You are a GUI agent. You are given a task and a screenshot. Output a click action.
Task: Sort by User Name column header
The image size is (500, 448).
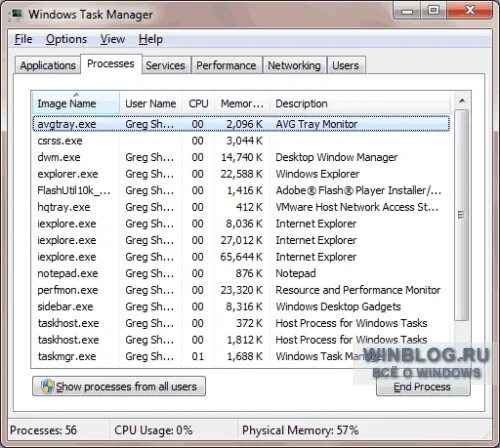(x=151, y=103)
